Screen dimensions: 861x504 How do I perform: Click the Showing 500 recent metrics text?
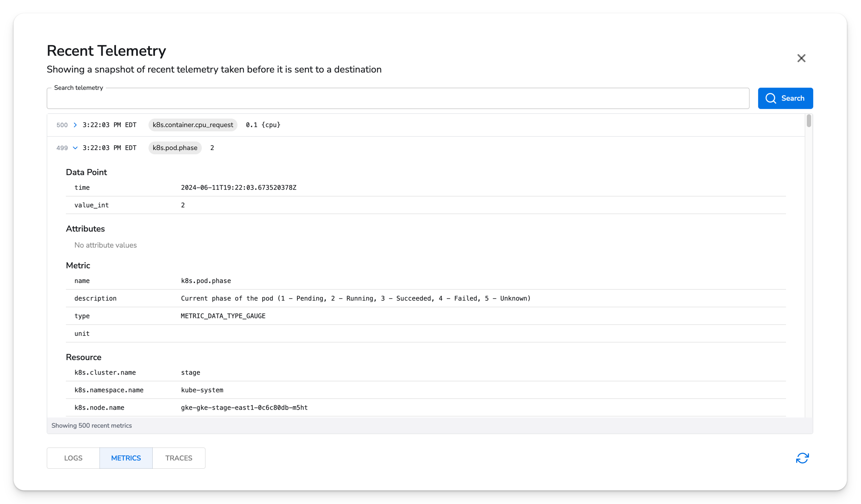[x=92, y=426]
